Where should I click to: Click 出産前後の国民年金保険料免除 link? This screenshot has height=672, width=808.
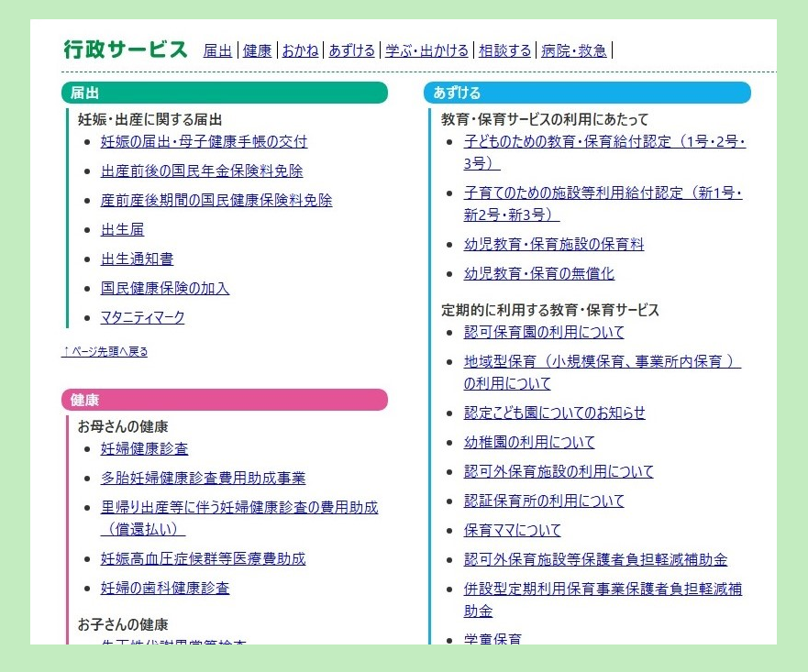pyautogui.click(x=201, y=171)
